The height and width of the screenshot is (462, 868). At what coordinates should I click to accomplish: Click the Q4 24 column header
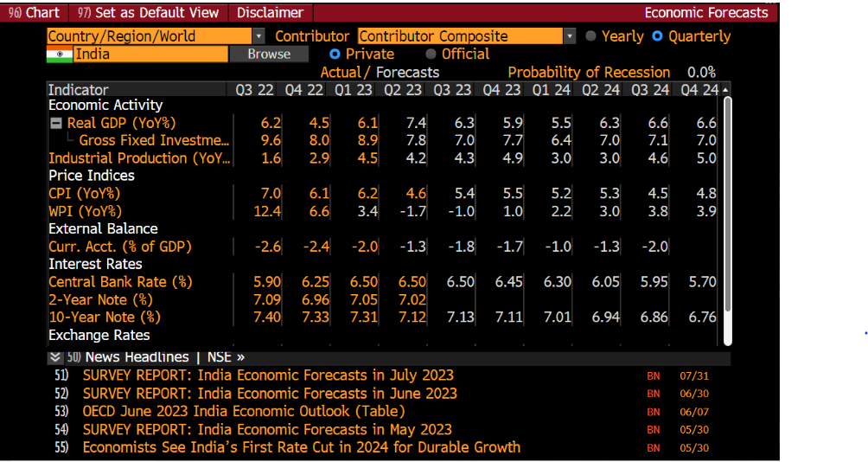coord(699,90)
